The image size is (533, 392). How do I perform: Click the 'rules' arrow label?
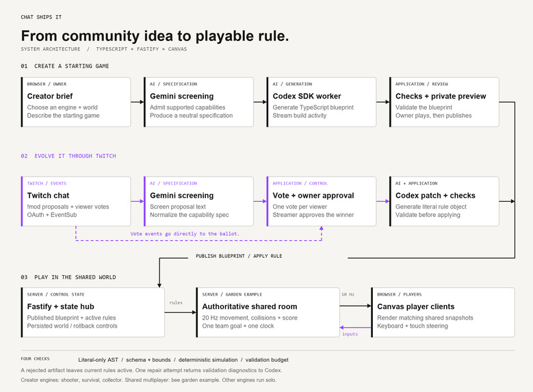176,302
